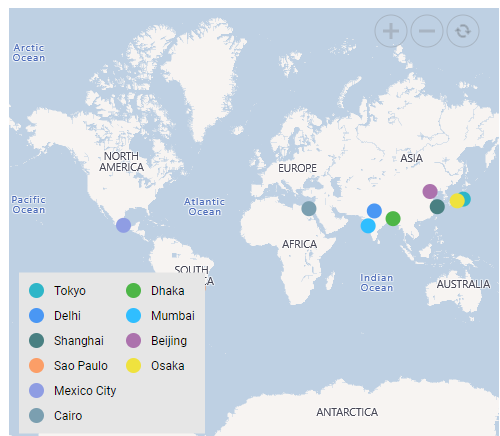Screen dimensions: 500x436
Task: Click the Beijing legend label
Action: click(x=169, y=341)
